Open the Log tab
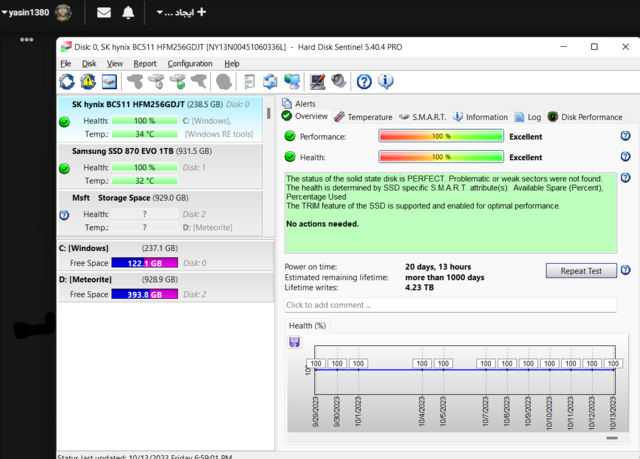 pyautogui.click(x=527, y=117)
